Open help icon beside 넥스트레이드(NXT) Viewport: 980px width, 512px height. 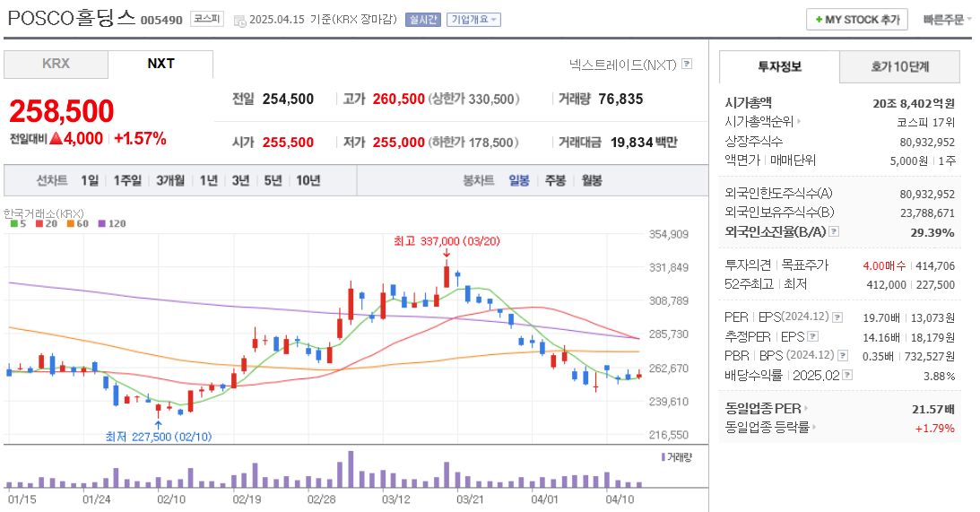coord(687,64)
